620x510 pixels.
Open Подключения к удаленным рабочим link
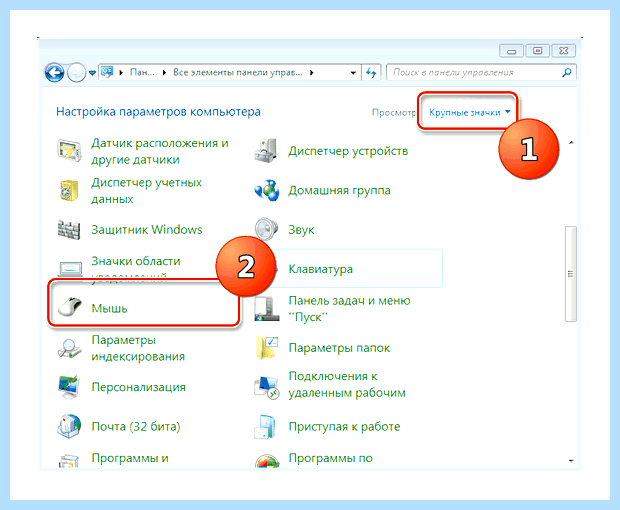(x=347, y=384)
